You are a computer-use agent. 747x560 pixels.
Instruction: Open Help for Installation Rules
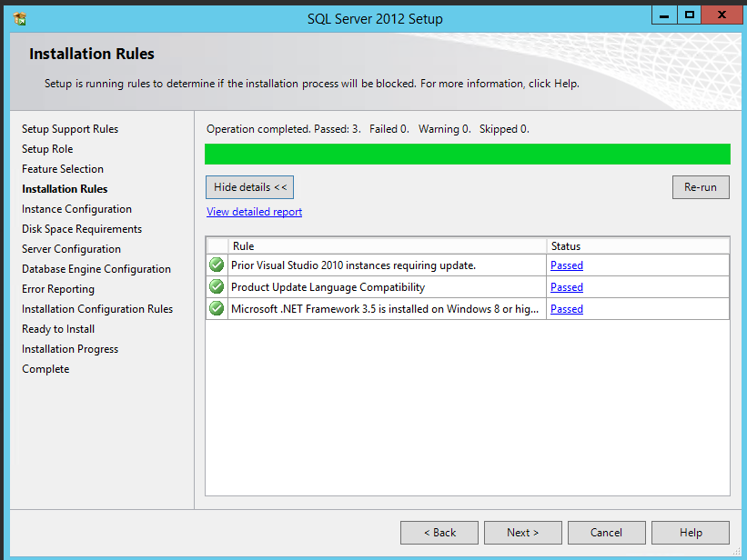(691, 533)
